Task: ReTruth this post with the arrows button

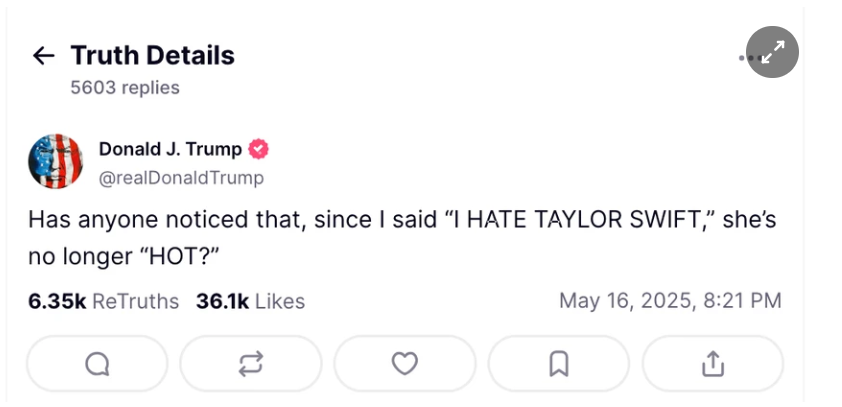Action: [250, 364]
